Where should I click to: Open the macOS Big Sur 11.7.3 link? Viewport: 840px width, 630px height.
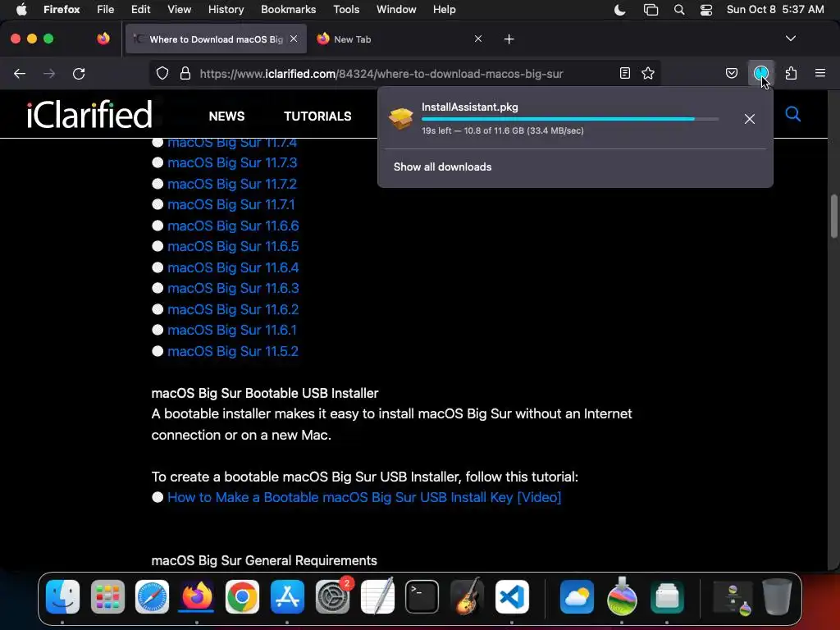pos(232,162)
